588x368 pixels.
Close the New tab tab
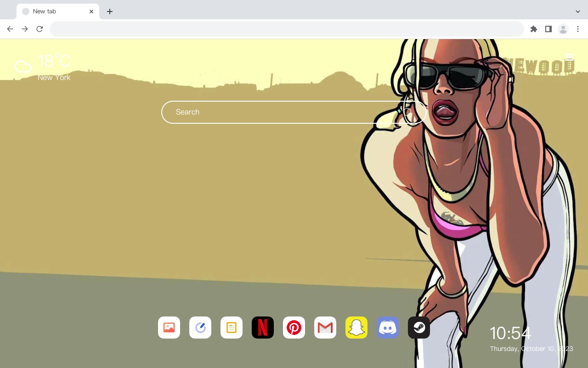click(x=91, y=11)
